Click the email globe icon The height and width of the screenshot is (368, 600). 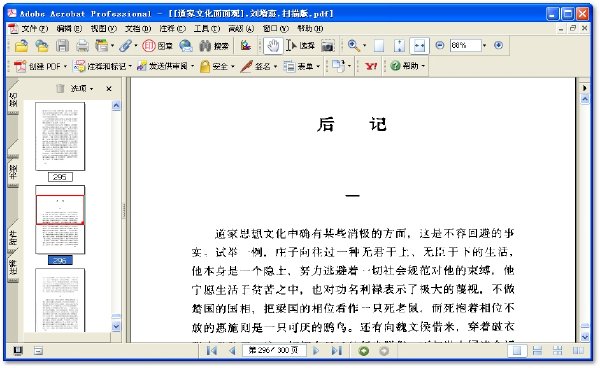(186, 46)
